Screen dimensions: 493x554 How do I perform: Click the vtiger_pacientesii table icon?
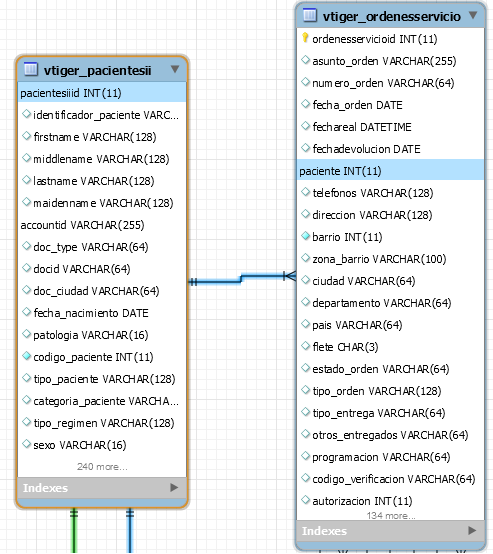click(x=31, y=69)
